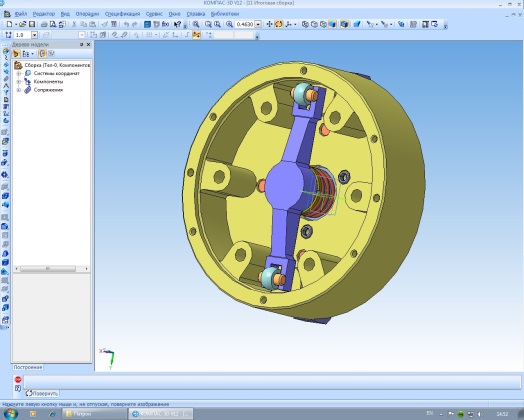Open the 1.0 step value dropdown
Image resolution: width=524 pixels, height=420 pixels.
(34, 35)
